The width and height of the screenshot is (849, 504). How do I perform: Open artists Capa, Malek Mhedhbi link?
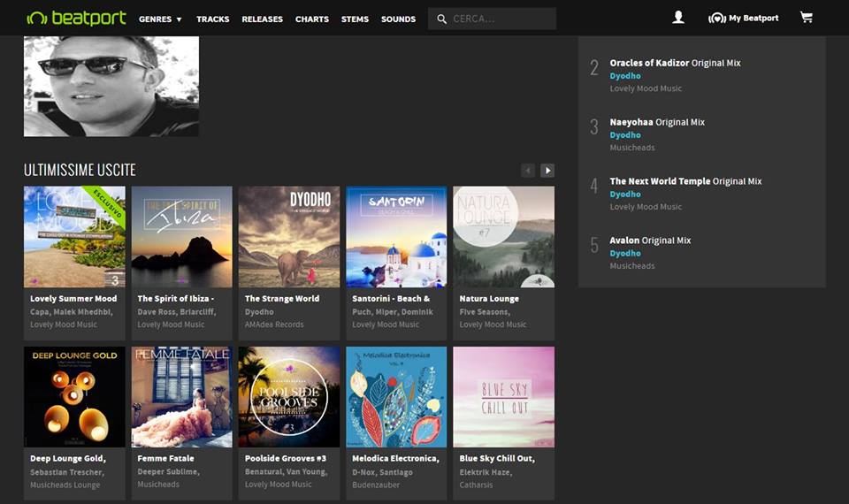(71, 312)
